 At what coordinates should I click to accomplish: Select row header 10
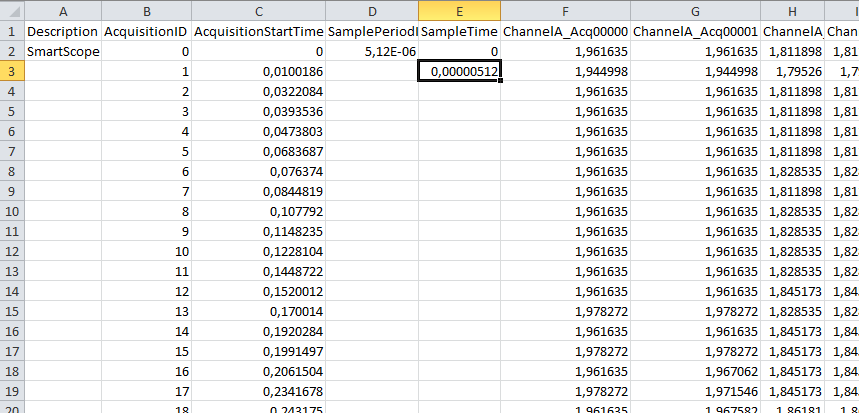[11, 211]
